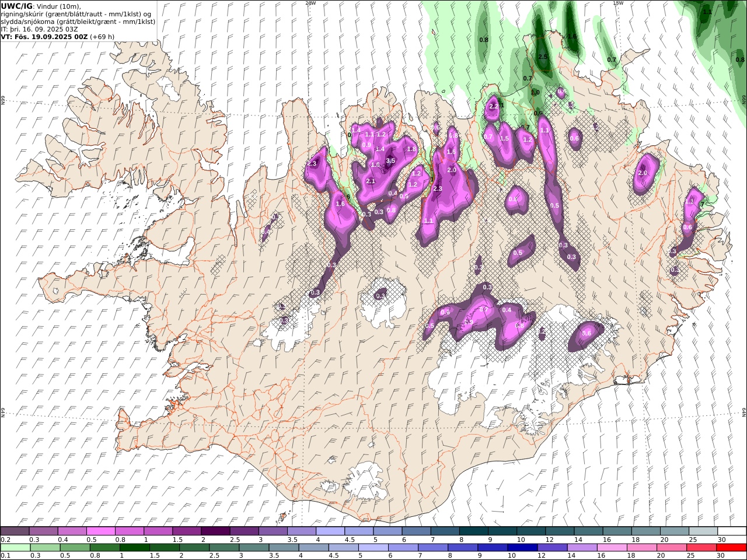Pick the top-row pink swatch for 0.5–0.8

[x=100, y=531]
